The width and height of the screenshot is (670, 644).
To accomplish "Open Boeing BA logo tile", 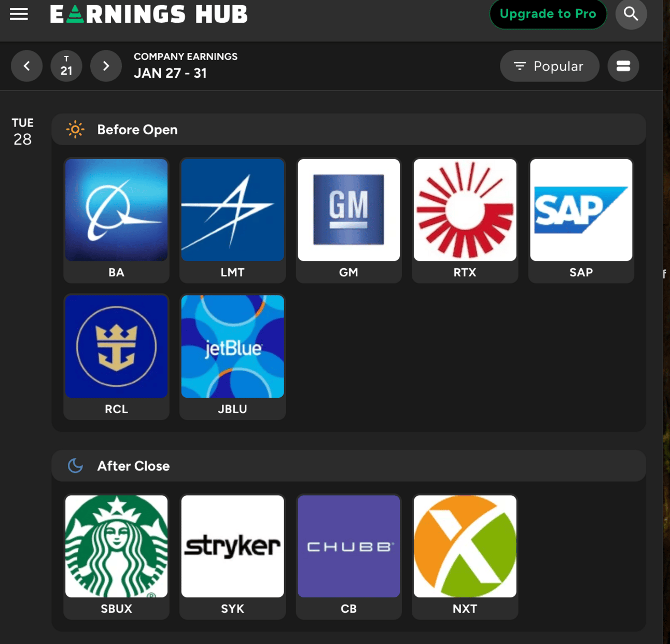I will (x=116, y=210).
